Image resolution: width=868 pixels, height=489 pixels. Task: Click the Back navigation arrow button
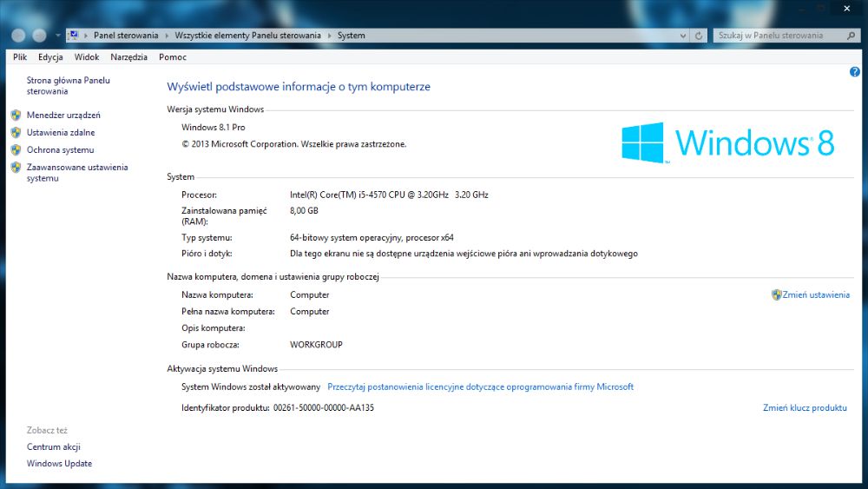point(18,36)
